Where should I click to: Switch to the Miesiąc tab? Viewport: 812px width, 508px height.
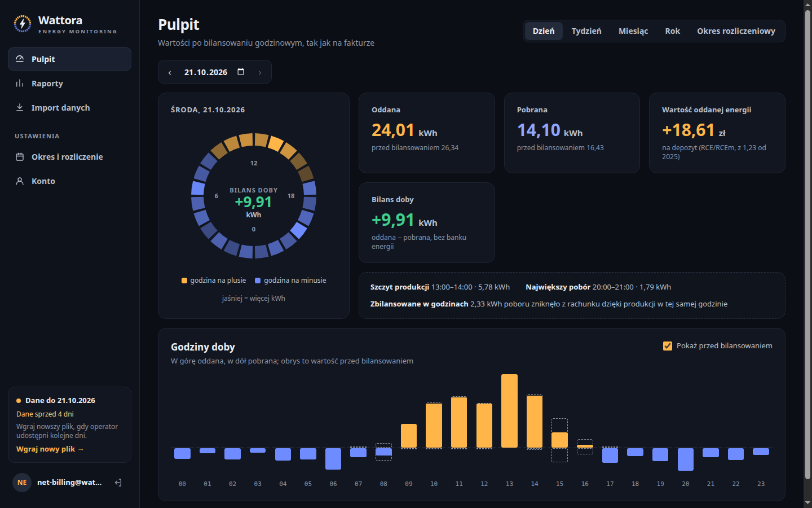point(633,31)
